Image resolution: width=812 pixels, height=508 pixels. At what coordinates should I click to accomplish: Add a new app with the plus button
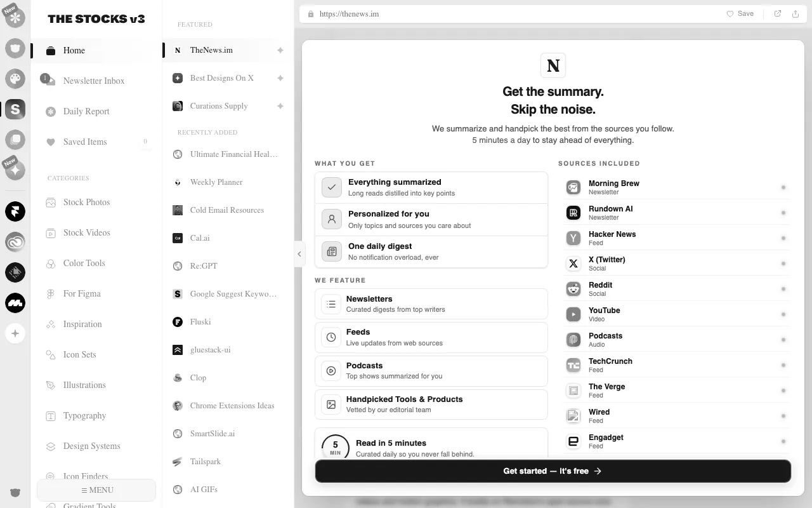pos(15,333)
